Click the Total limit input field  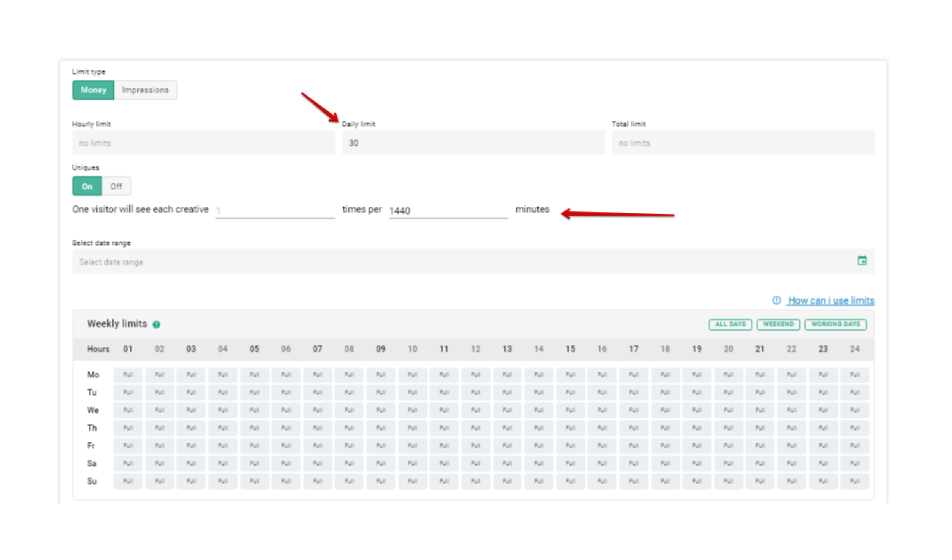click(x=742, y=142)
